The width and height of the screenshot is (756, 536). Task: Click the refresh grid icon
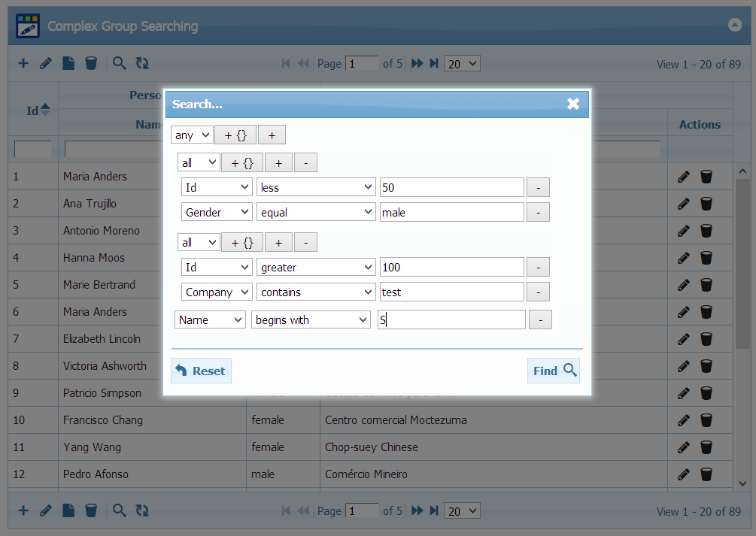tap(142, 63)
